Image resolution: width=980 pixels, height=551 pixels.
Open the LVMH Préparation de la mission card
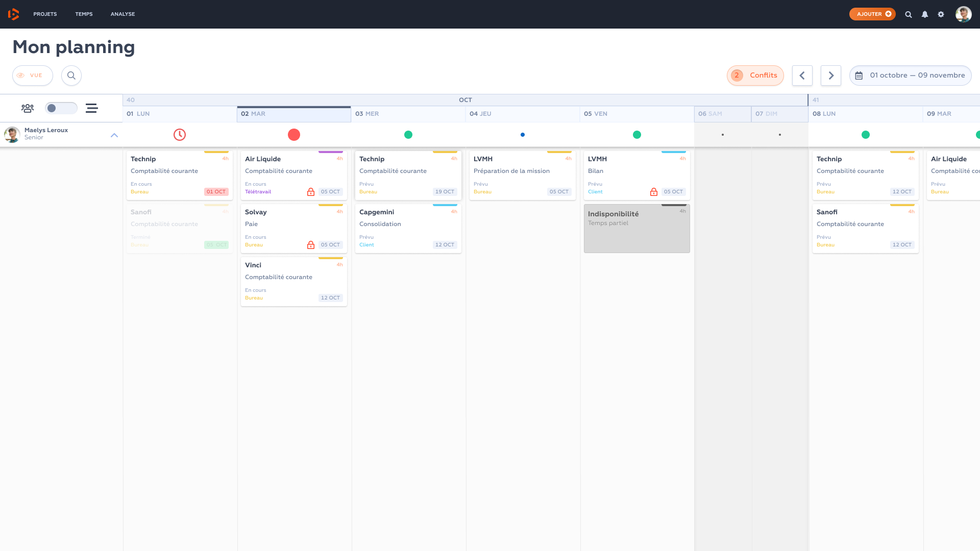tap(523, 175)
